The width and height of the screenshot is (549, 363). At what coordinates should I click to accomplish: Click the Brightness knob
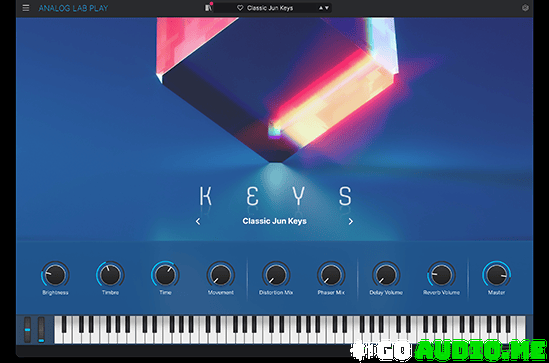click(x=55, y=275)
